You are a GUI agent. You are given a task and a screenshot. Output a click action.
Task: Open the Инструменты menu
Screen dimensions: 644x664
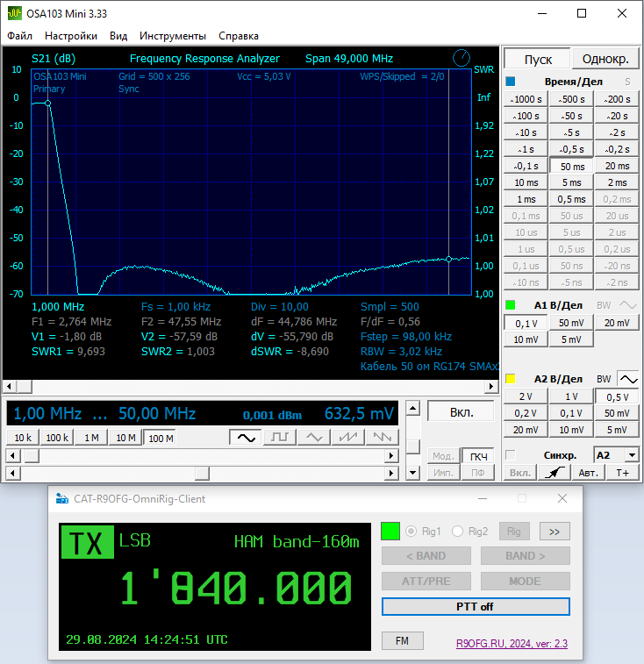(x=173, y=36)
